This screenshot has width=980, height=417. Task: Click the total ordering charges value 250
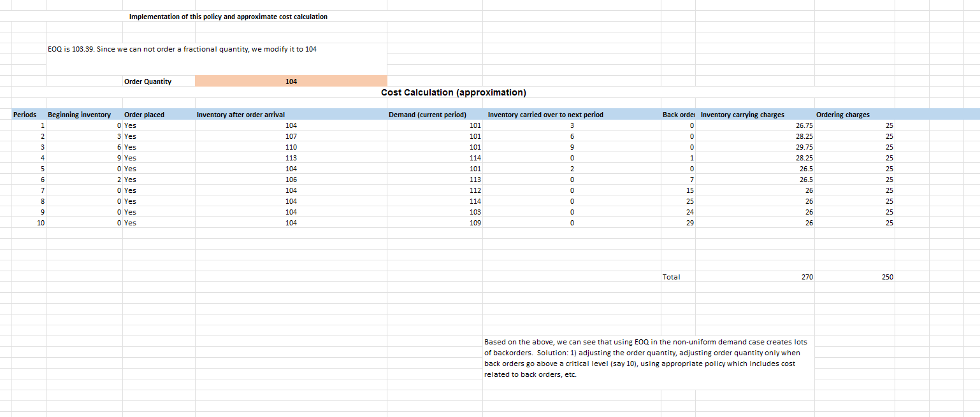854,277
